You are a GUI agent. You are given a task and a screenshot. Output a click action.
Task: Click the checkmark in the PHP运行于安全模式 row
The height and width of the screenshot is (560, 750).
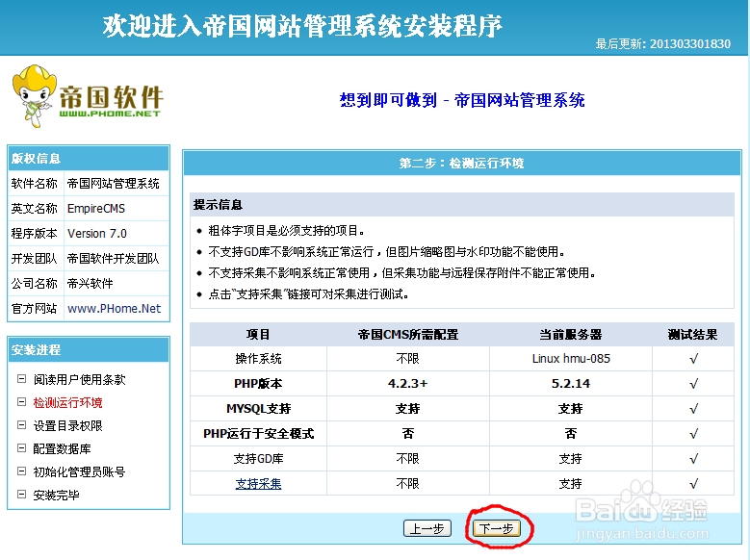click(693, 434)
